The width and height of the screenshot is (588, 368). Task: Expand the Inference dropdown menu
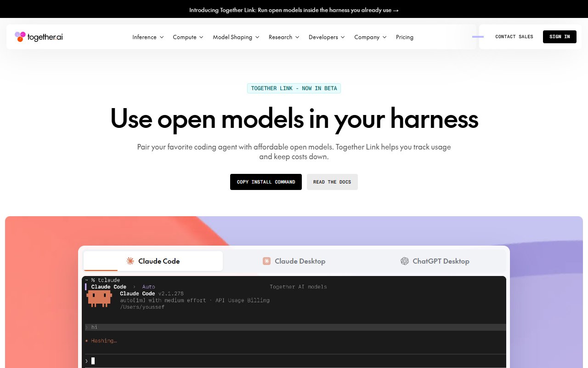click(148, 37)
